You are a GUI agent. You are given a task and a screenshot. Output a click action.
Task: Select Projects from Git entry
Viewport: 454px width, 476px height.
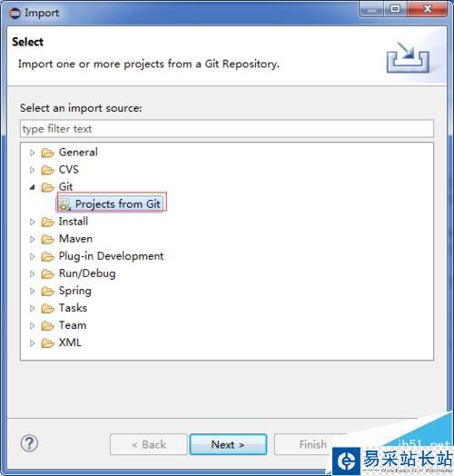pyautogui.click(x=117, y=204)
